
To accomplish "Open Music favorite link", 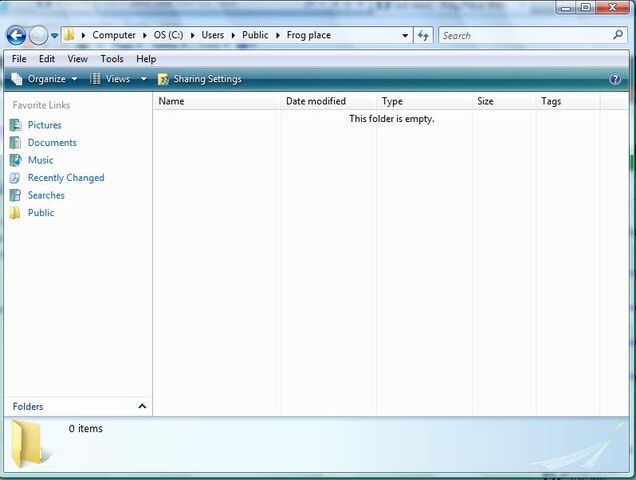I will tap(41, 160).
